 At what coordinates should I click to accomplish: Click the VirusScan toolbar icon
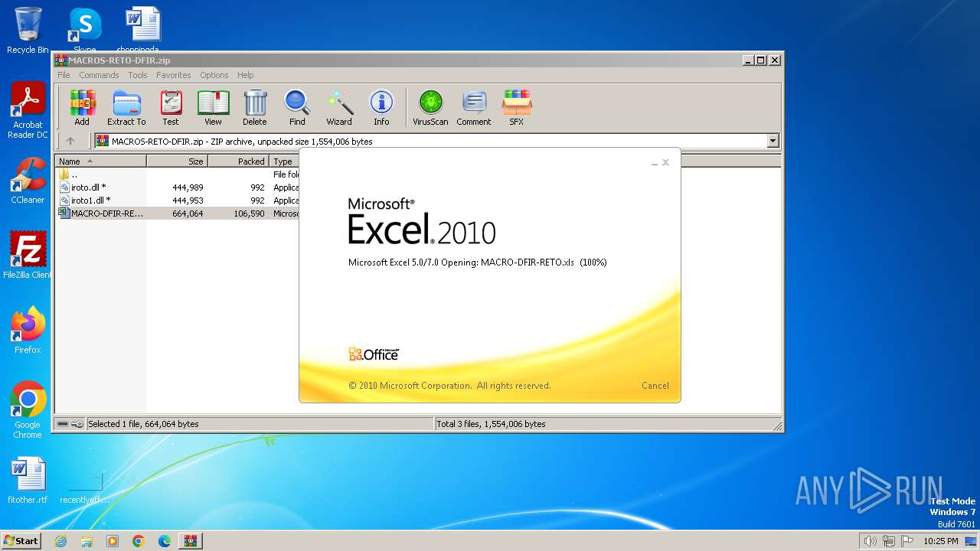pyautogui.click(x=430, y=107)
